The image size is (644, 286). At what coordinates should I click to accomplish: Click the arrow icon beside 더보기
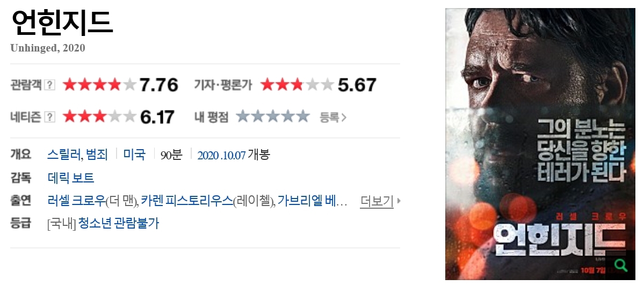tap(399, 201)
